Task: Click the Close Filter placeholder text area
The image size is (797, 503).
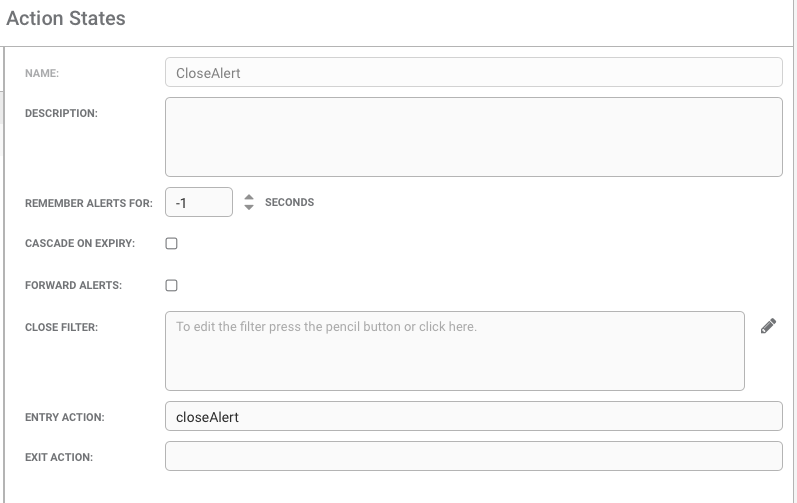Action: [x=454, y=351]
